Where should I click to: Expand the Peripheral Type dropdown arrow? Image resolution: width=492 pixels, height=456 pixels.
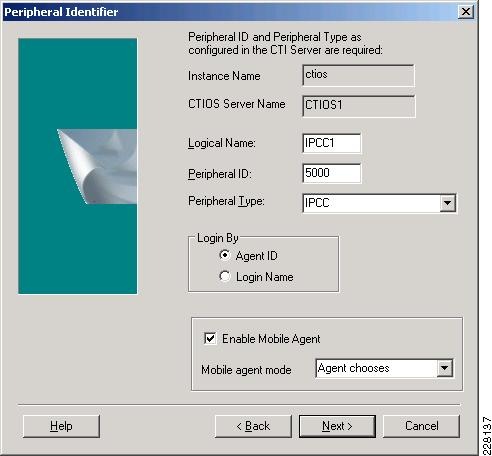pos(447,202)
